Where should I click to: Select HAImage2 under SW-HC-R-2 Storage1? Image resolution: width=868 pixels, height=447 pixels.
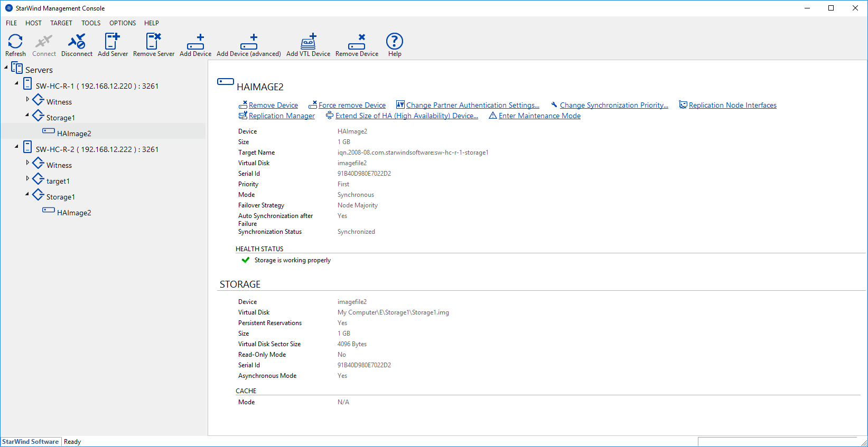click(x=74, y=213)
